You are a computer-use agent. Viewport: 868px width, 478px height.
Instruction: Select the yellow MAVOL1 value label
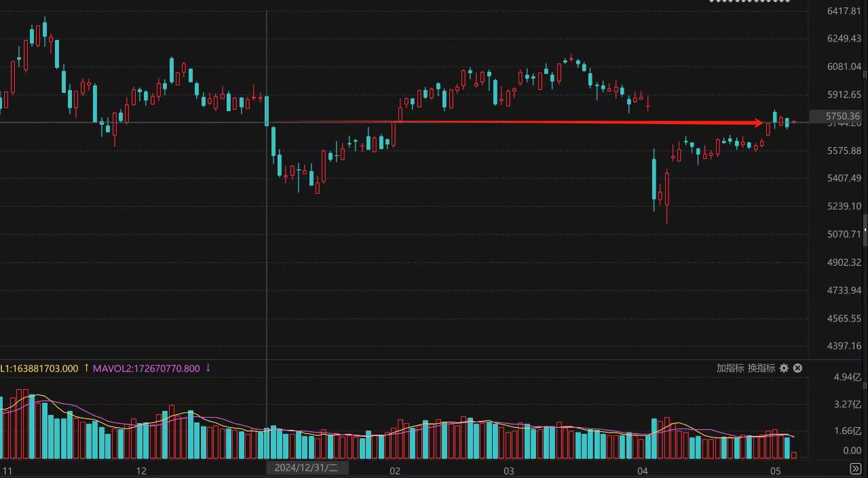(x=39, y=369)
